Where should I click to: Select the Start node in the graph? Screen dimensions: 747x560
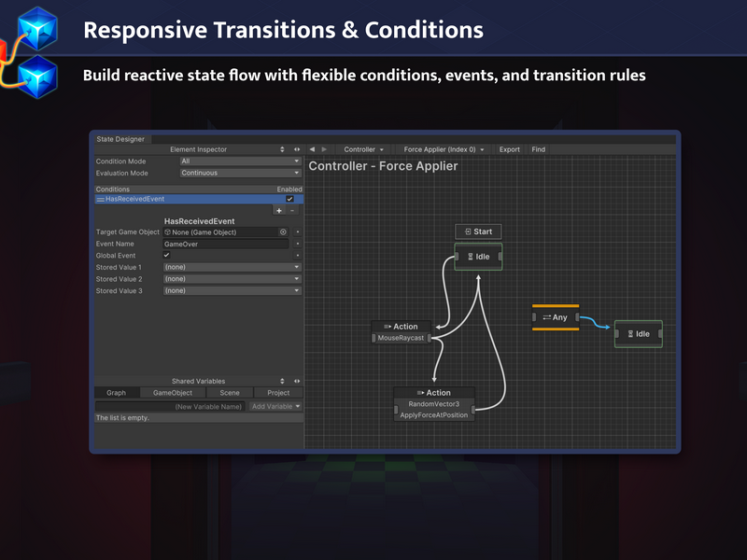point(478,231)
